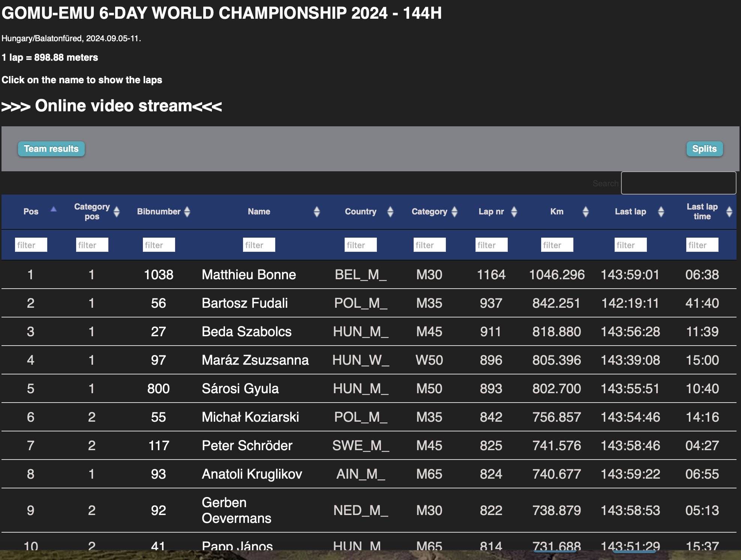Click Country column sort arrows
This screenshot has height=560, width=741.
point(390,212)
